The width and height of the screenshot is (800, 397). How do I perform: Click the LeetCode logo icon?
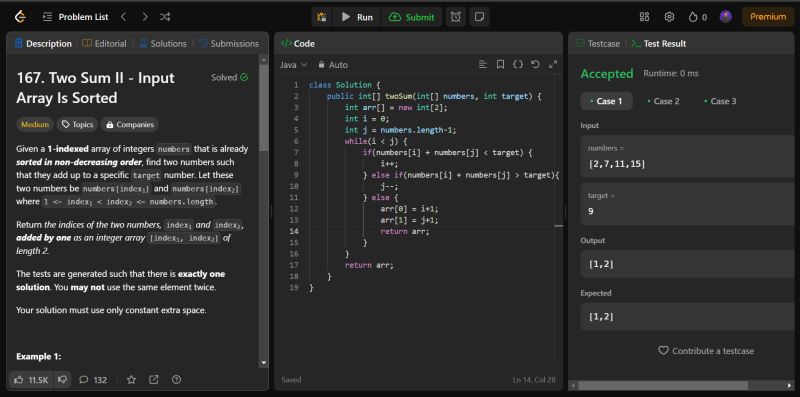(x=20, y=17)
